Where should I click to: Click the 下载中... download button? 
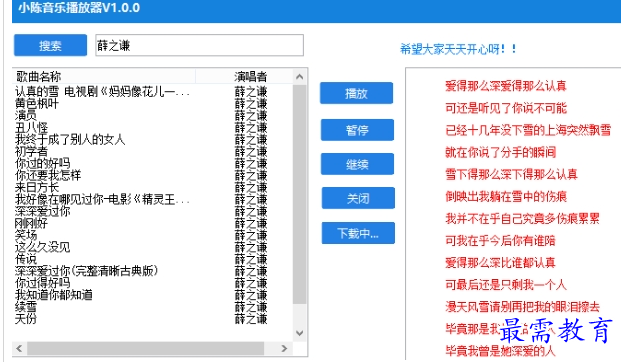tap(358, 233)
